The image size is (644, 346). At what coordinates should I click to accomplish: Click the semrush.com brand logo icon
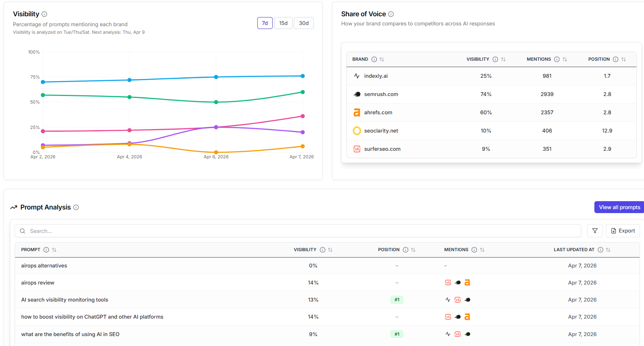tap(357, 94)
